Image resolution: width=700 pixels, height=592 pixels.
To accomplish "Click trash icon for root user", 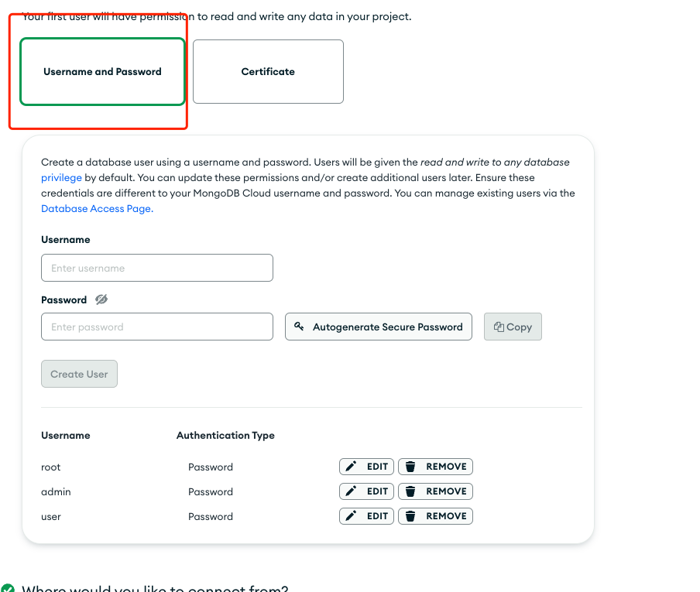I will point(411,467).
